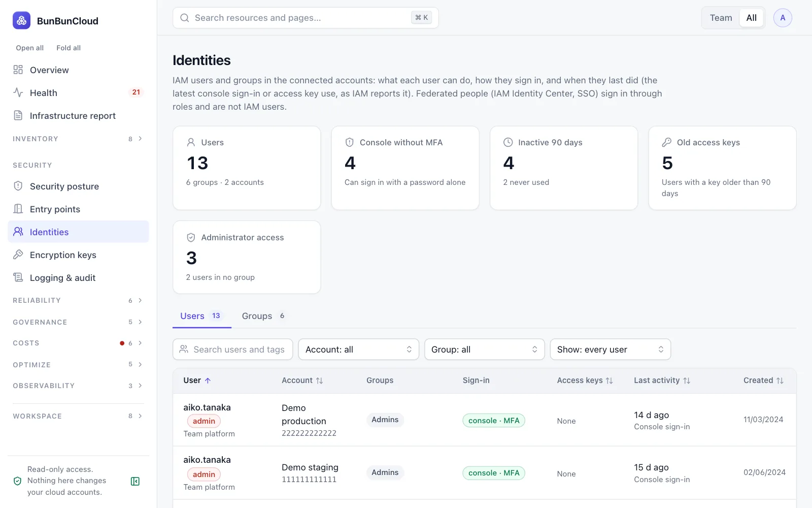Click the Admins group on the Demo staging row

(x=385, y=472)
